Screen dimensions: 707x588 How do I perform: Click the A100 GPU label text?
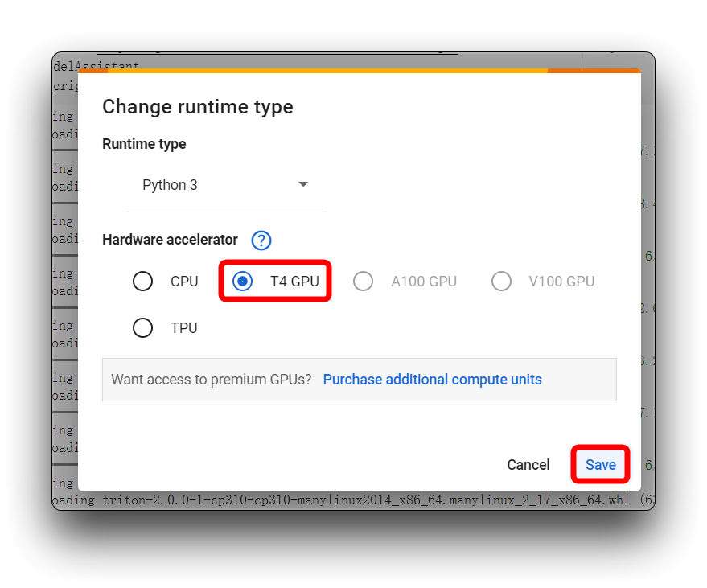(x=424, y=282)
